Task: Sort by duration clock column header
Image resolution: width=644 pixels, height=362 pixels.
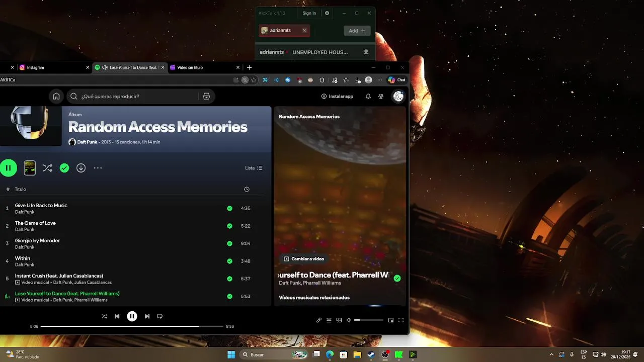Action: 247,190
